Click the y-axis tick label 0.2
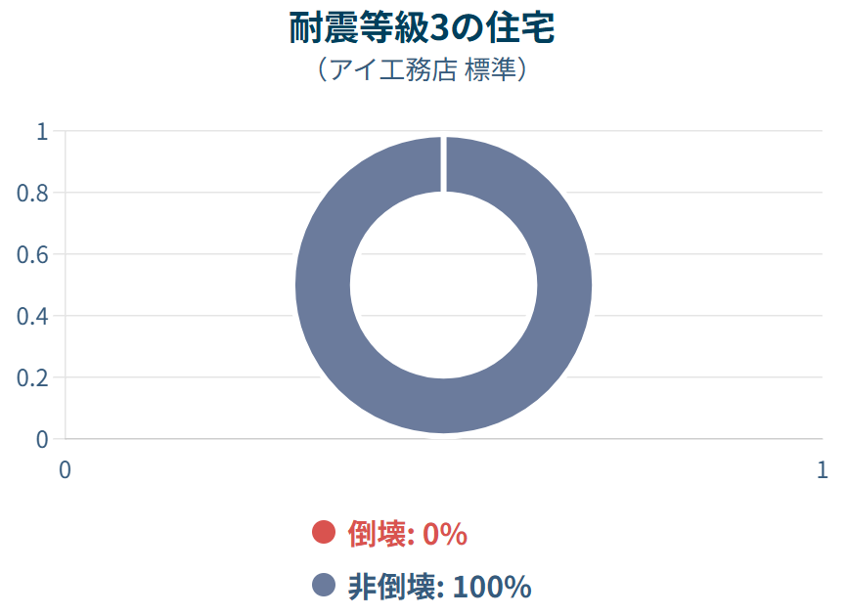This screenshot has width=847, height=616. pos(33,377)
